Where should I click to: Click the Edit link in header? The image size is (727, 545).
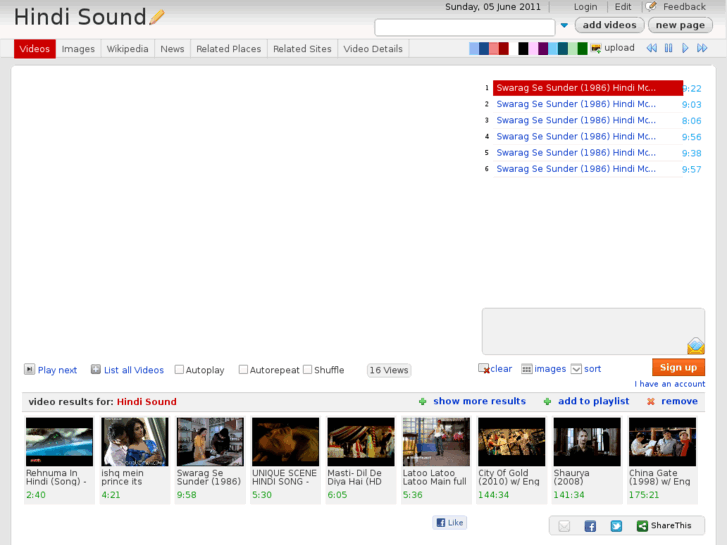point(623,7)
